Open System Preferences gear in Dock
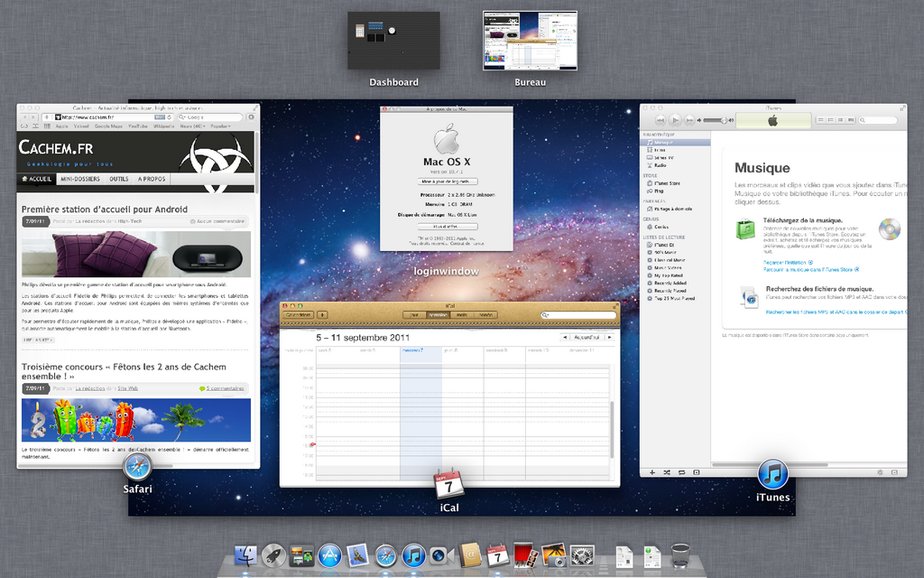The image size is (924, 578). coord(582,555)
